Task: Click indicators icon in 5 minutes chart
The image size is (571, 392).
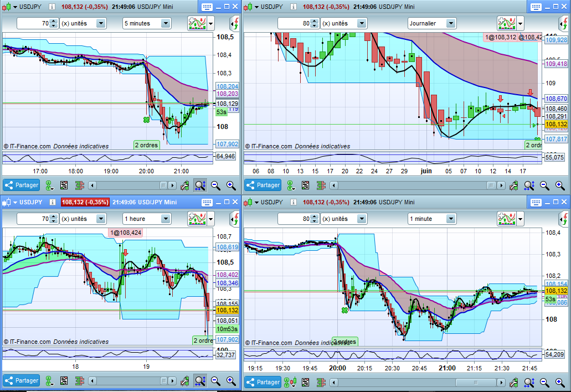Action: click(197, 24)
